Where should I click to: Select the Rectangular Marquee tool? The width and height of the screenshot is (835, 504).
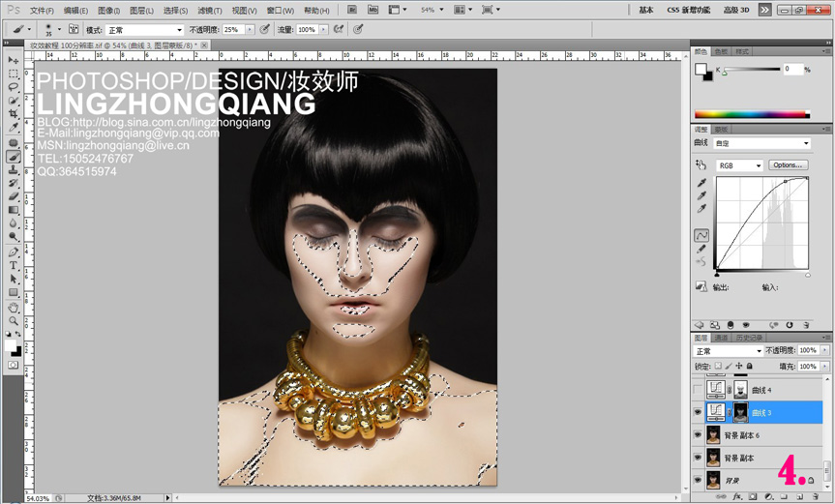pos(13,74)
